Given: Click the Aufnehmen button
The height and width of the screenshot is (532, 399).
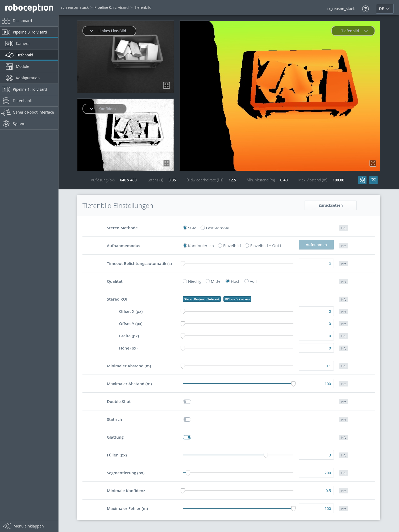Looking at the screenshot, I should point(316,245).
